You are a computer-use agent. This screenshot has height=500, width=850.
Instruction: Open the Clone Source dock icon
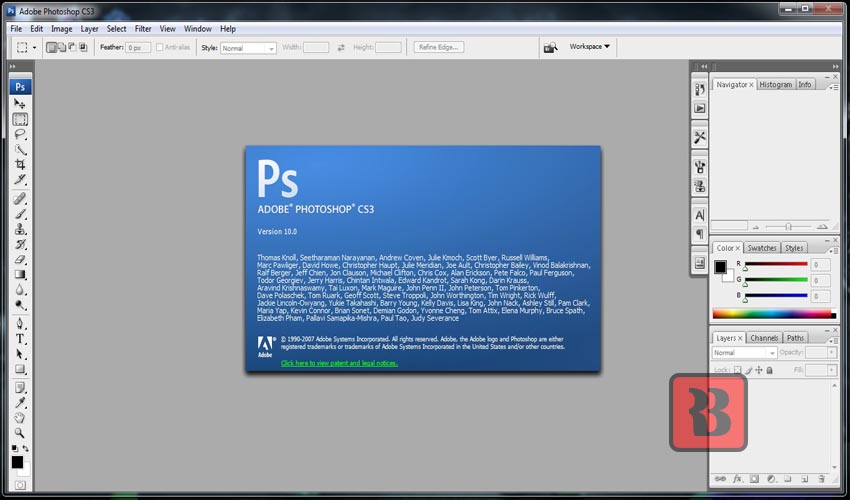700,187
